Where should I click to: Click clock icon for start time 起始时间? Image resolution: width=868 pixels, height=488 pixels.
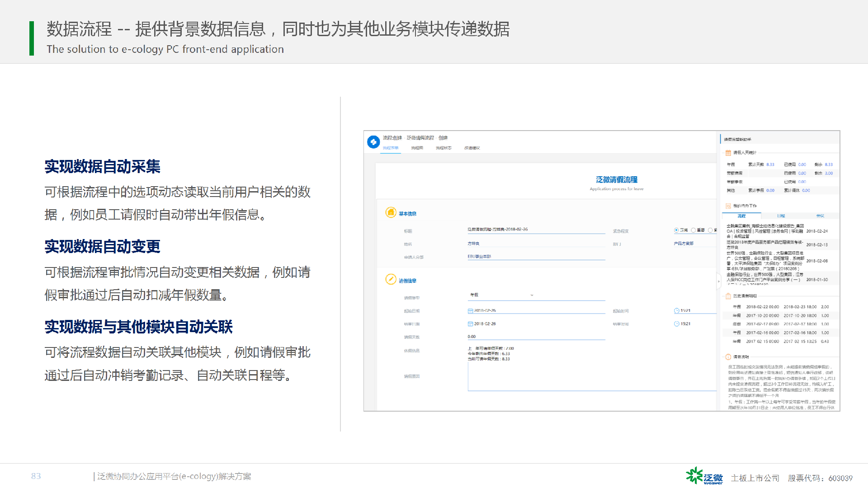coord(677,311)
